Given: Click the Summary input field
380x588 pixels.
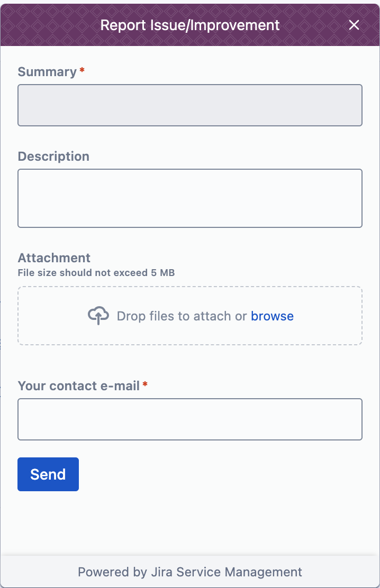Looking at the screenshot, I should point(190,105).
